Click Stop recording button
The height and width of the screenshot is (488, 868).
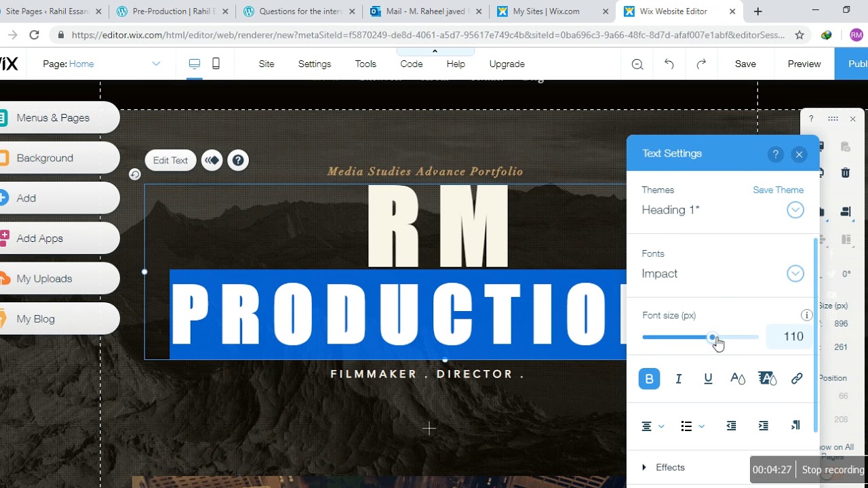[833, 470]
